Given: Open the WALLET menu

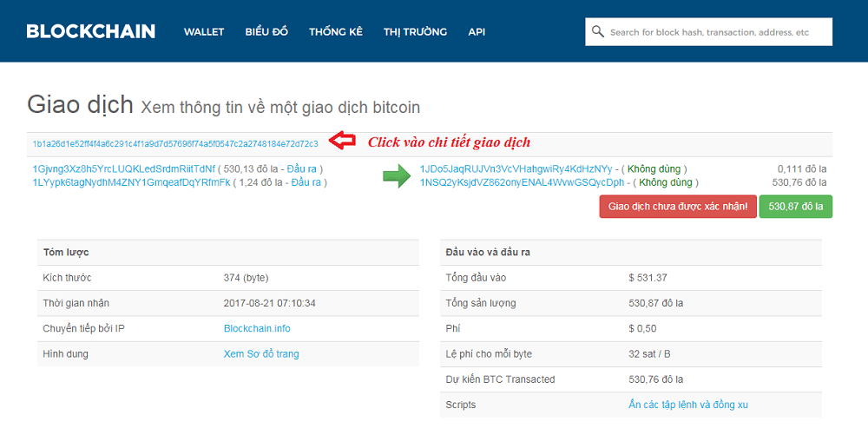Looking at the screenshot, I should pos(204,32).
